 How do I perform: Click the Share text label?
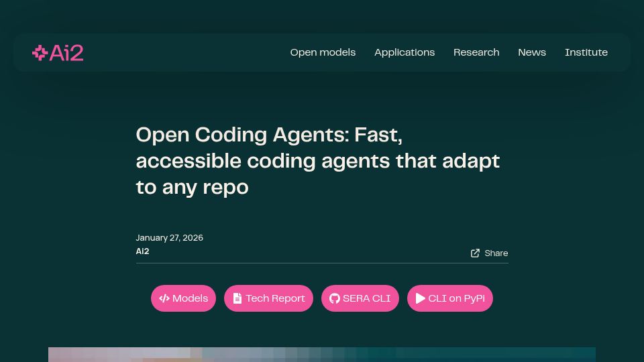(x=496, y=253)
